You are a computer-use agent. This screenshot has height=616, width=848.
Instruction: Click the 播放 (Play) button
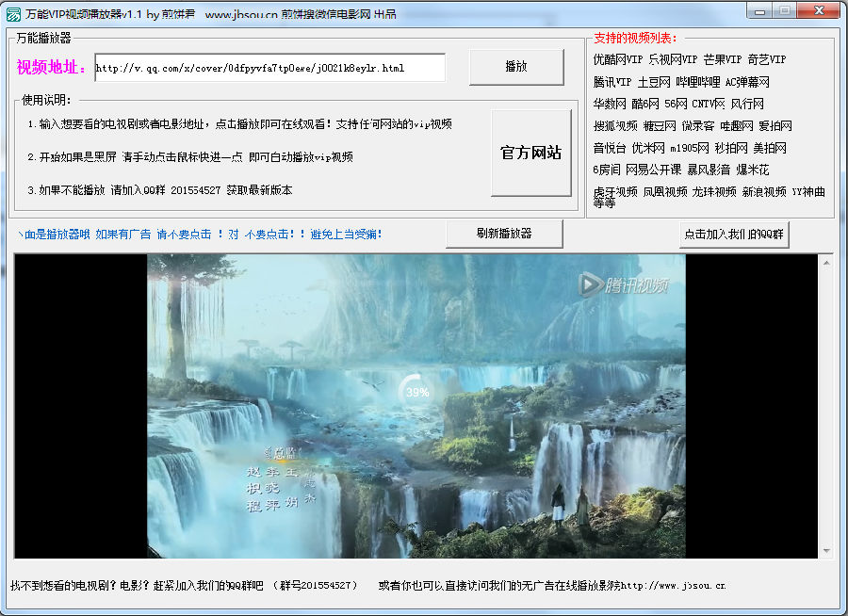[x=516, y=67]
